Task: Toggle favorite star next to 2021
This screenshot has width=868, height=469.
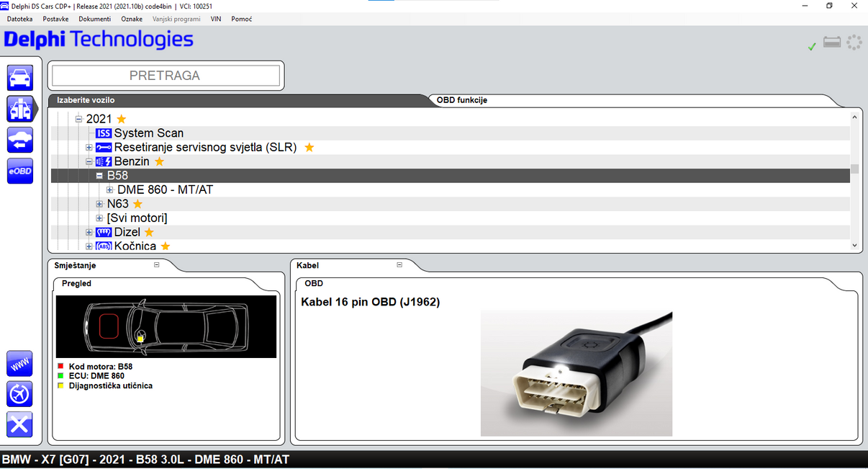Action: [122, 119]
